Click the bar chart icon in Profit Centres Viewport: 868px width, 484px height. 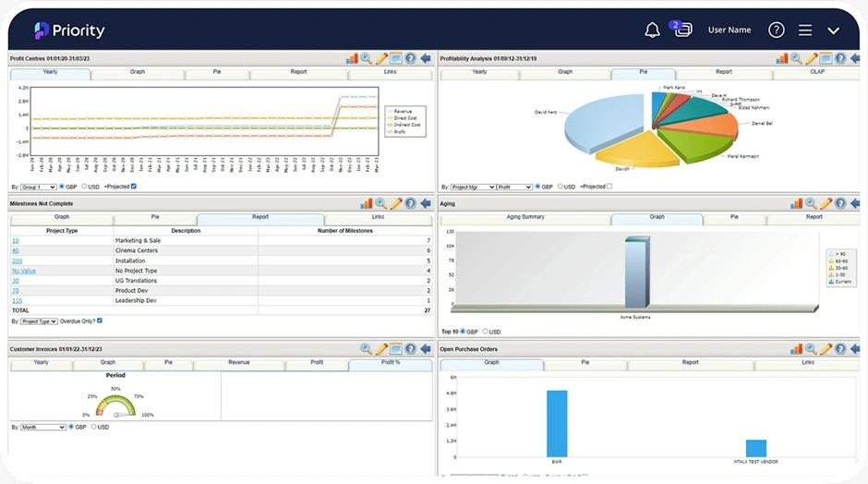click(352, 58)
